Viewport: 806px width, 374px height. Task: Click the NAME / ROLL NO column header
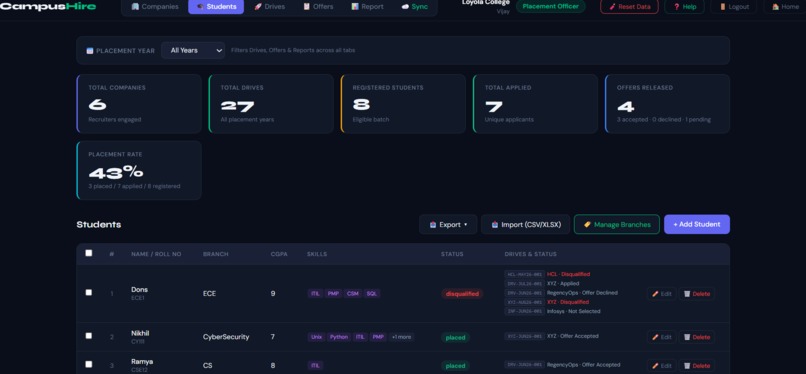point(156,254)
